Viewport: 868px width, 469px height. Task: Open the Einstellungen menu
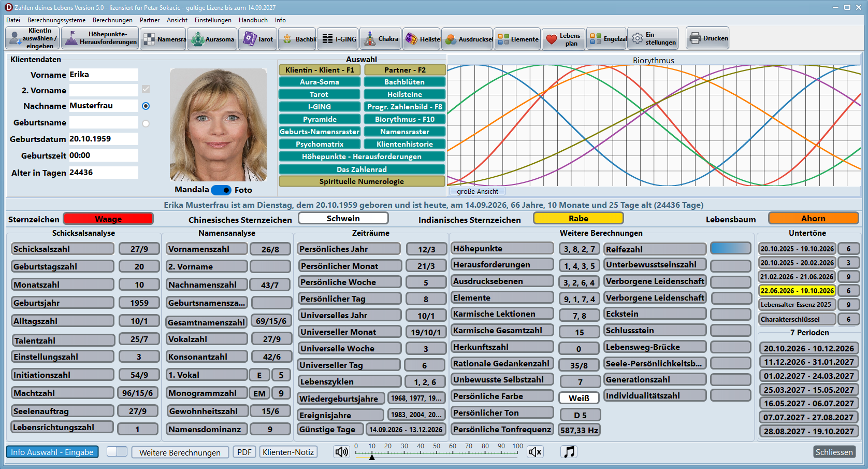point(213,20)
